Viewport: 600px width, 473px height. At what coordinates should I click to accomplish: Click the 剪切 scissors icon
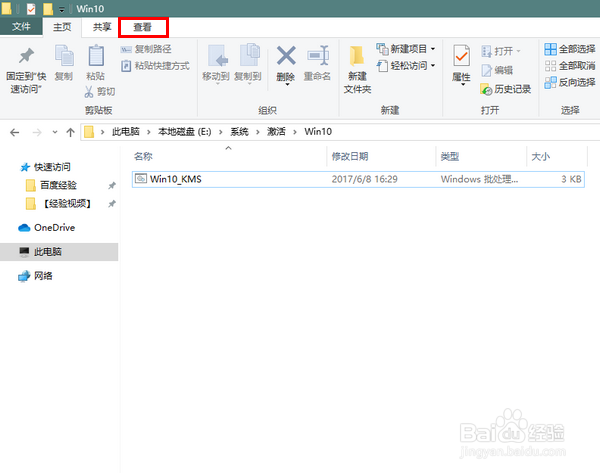click(x=89, y=91)
